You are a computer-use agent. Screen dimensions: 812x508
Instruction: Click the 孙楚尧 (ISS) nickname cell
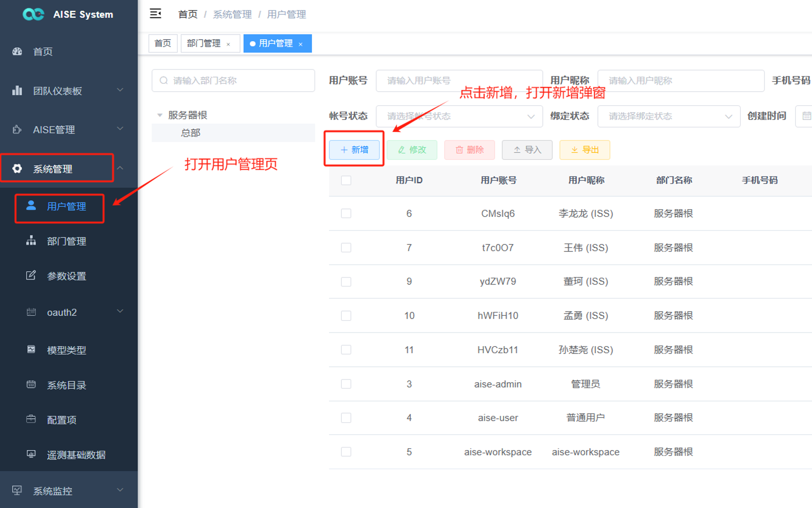[586, 350]
